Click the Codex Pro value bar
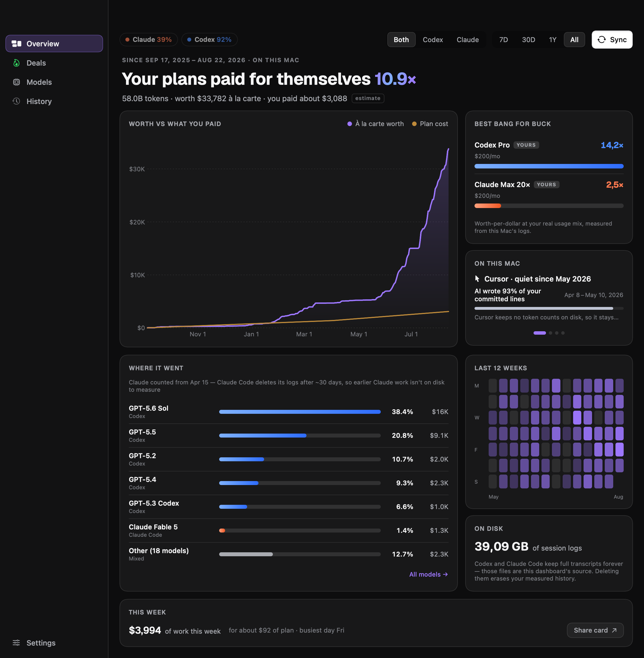 (x=549, y=166)
